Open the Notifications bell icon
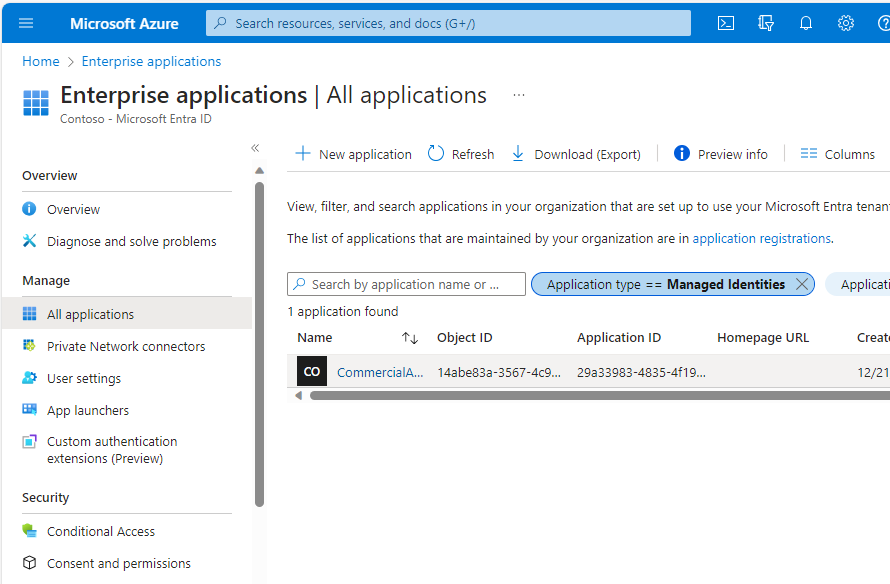This screenshot has height=584, width=890. click(x=805, y=22)
